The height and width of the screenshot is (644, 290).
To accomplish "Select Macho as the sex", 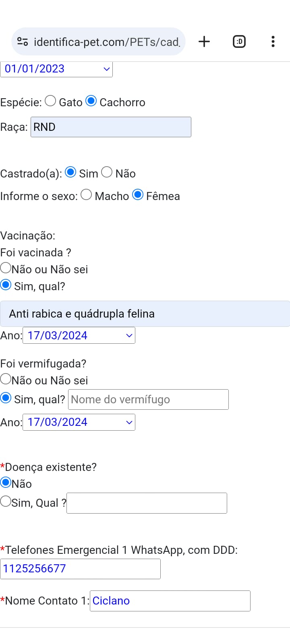I will pos(86,194).
